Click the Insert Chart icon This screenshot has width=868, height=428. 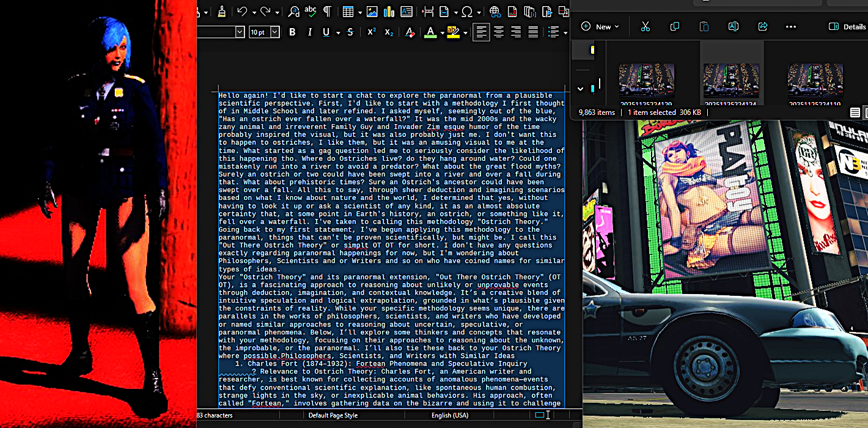click(x=389, y=11)
